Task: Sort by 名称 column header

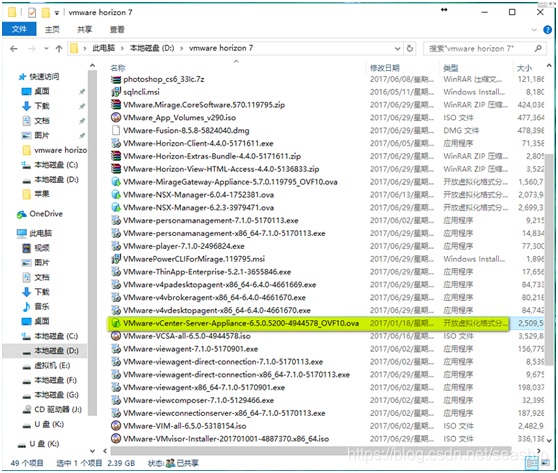Action: pos(118,68)
